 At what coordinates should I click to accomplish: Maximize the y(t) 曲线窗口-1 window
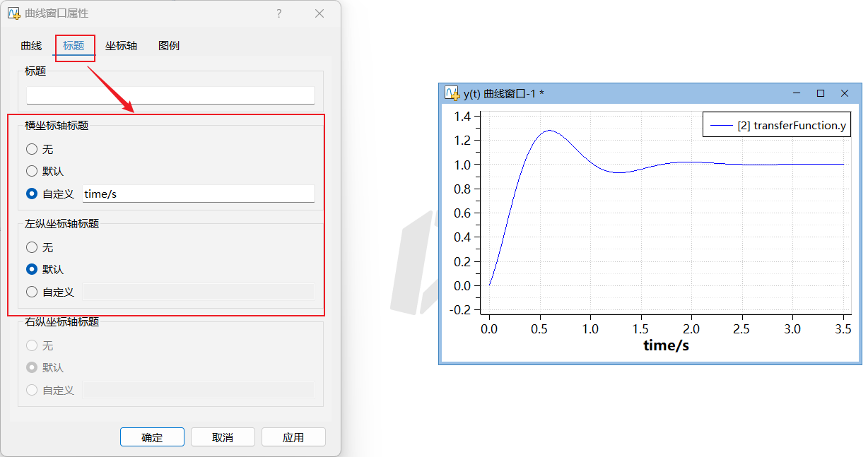pos(821,93)
